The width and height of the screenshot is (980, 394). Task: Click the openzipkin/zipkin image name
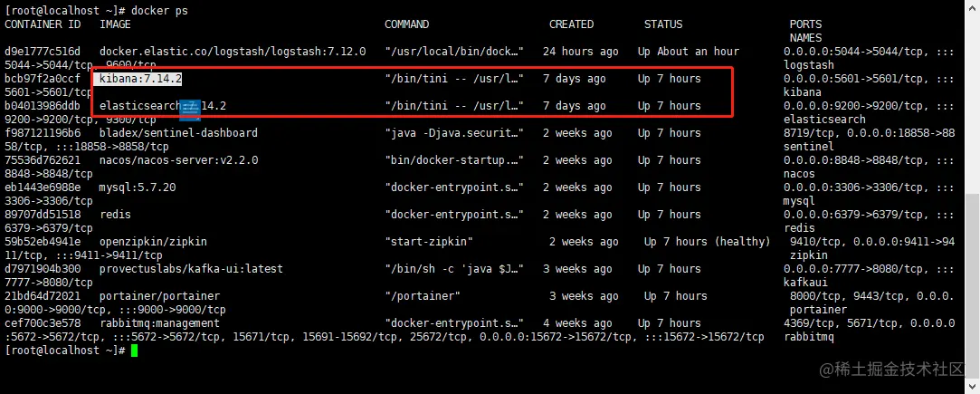153,242
